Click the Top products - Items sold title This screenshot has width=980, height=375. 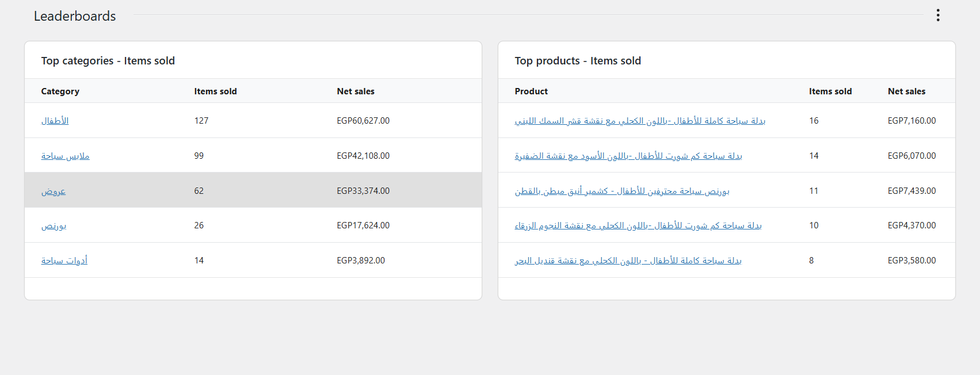coord(578,61)
